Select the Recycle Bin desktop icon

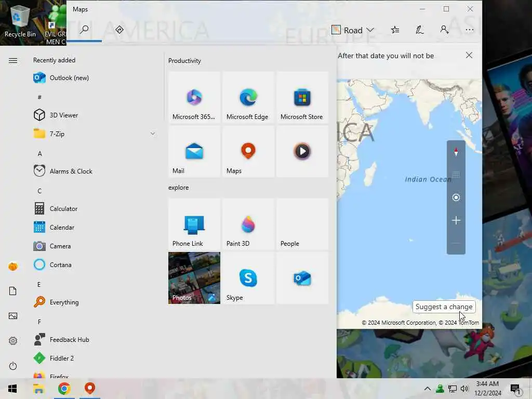pyautogui.click(x=20, y=21)
